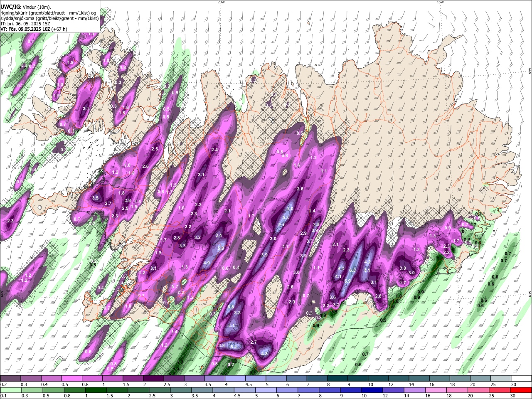The image size is (532, 399).
Task: Click the 6.8 precipitation value on map
Action: (231, 307)
